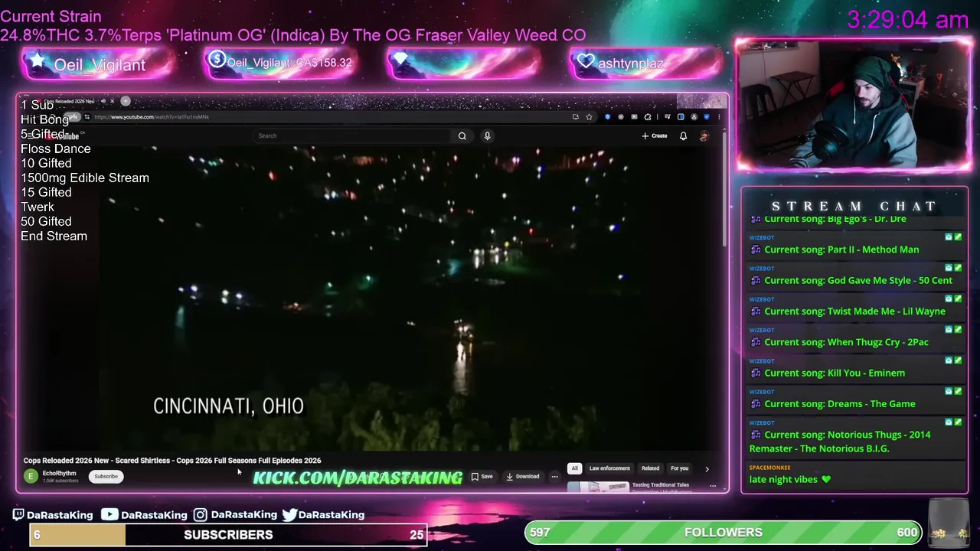Click the YouTube search magnifier icon

tap(462, 135)
